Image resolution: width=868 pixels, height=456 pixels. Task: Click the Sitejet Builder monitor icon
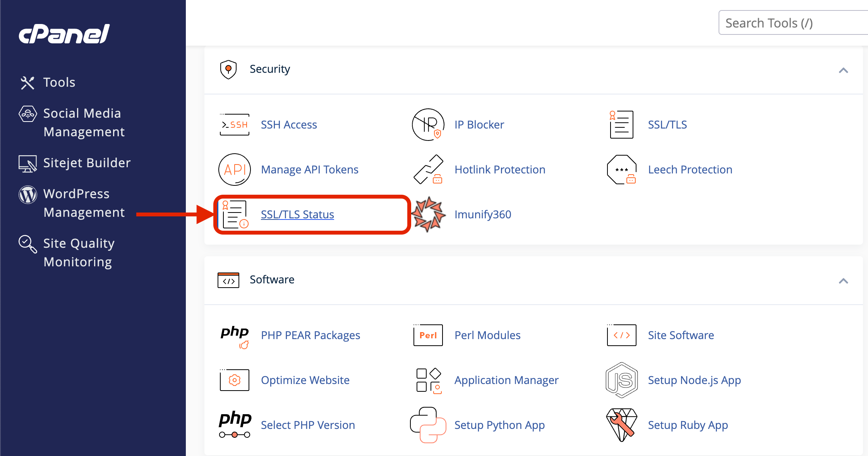(27, 164)
